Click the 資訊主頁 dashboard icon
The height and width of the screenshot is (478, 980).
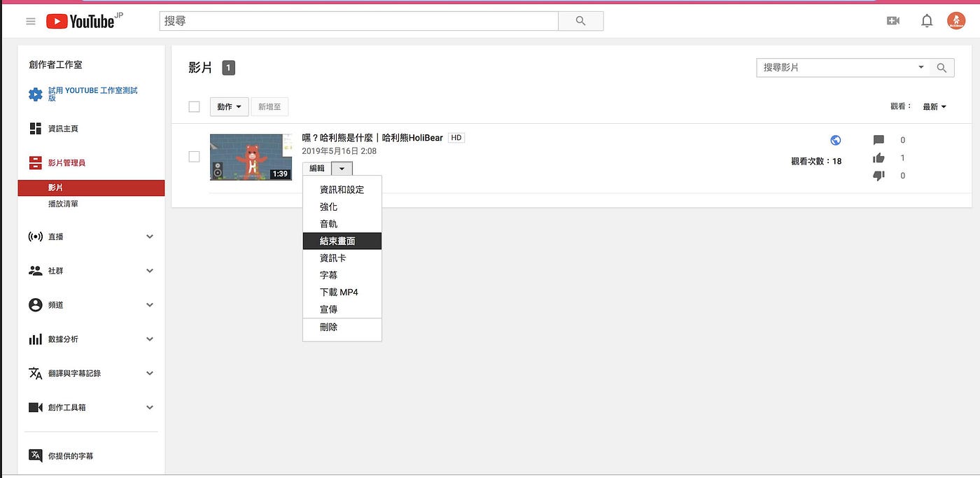[x=35, y=129]
